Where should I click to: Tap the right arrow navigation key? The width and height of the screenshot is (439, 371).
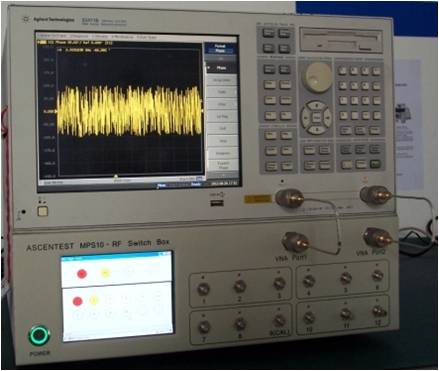(328, 117)
